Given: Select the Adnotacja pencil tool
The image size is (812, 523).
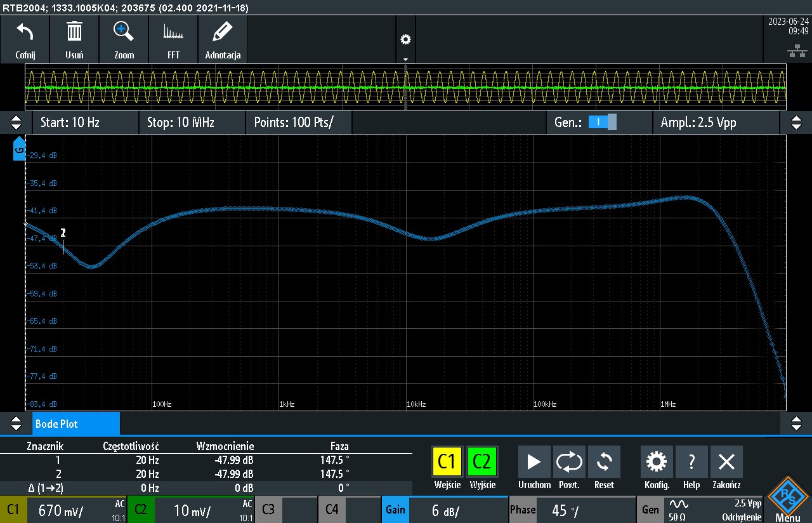Looking at the screenshot, I should point(223,32).
